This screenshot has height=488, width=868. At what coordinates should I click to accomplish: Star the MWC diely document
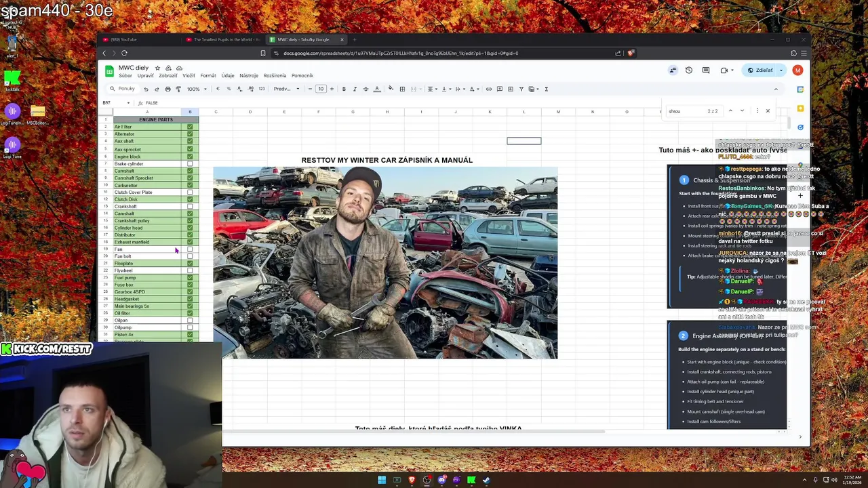click(x=157, y=68)
